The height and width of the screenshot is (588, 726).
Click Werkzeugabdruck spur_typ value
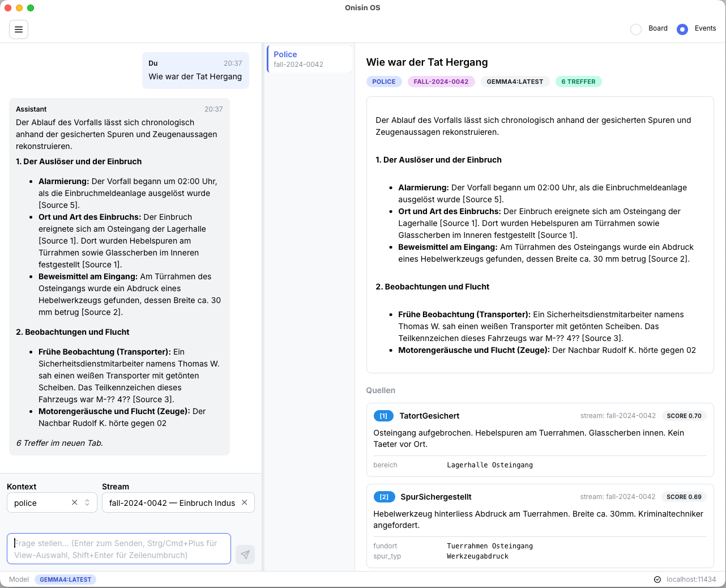point(477,556)
